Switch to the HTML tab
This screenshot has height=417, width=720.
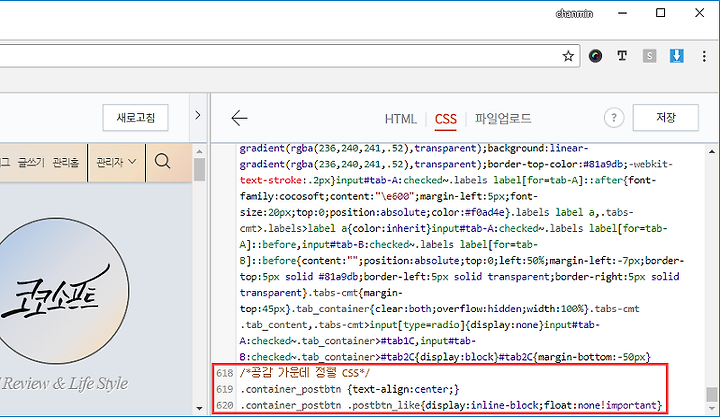(400, 119)
